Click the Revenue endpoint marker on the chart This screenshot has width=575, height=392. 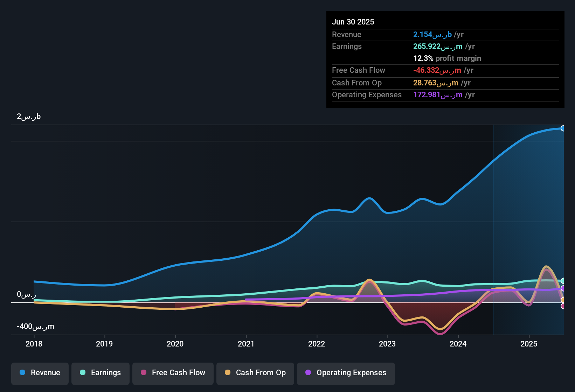click(x=563, y=128)
